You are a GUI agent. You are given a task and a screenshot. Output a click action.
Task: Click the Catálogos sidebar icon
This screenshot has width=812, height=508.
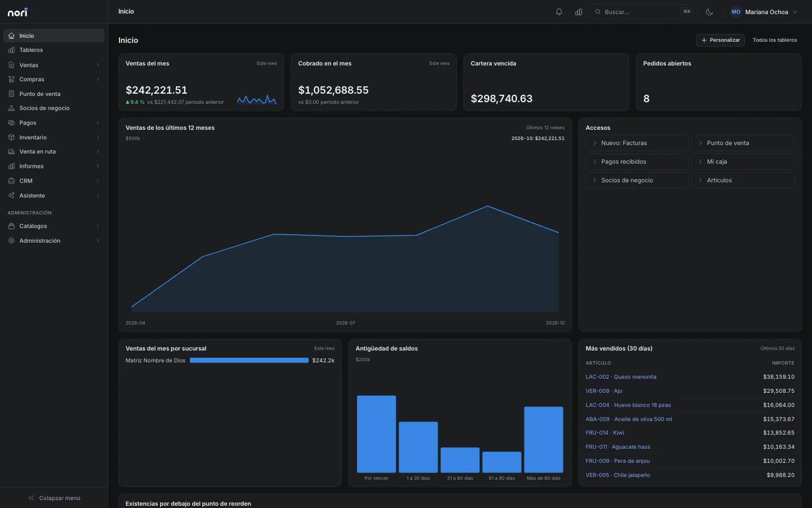11,226
